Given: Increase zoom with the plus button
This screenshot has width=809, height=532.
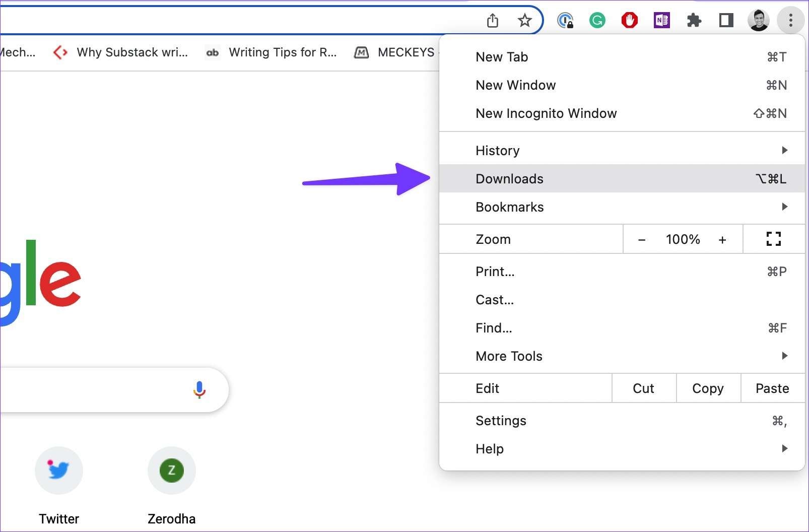Looking at the screenshot, I should tap(722, 240).
